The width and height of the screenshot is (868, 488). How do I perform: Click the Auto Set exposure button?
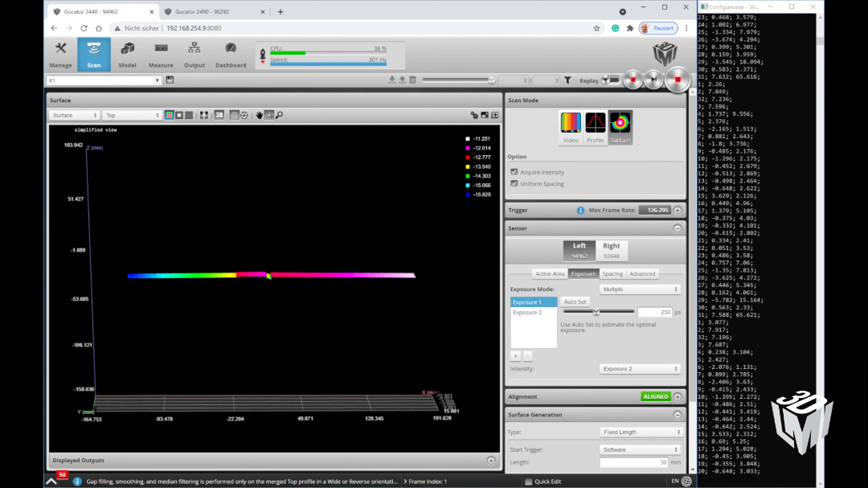575,301
